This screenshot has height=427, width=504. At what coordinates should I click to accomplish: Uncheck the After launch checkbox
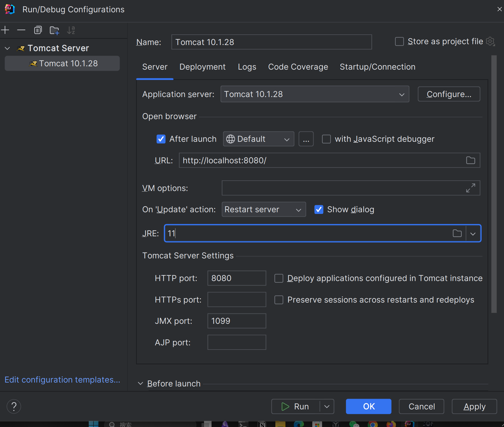coord(161,139)
